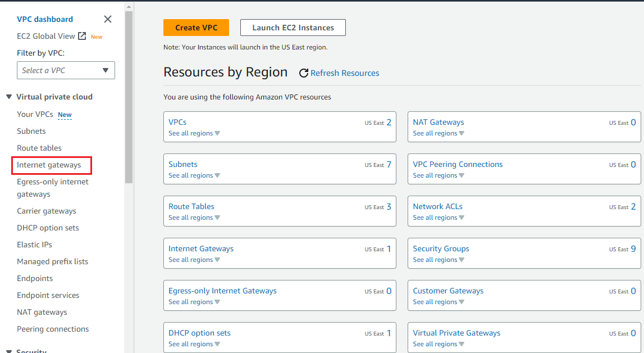Open Egress-only internet gateways in sidebar
The height and width of the screenshot is (353, 644).
point(53,188)
